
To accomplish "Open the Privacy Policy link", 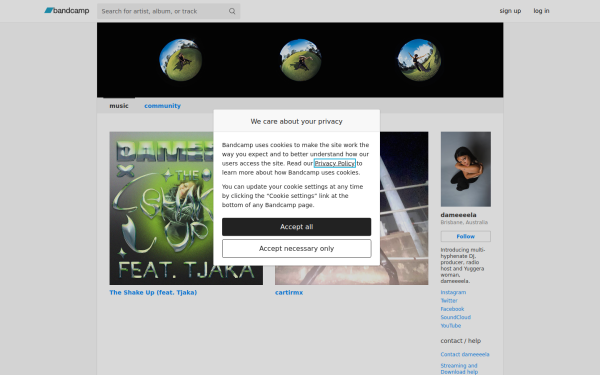I will pos(334,163).
